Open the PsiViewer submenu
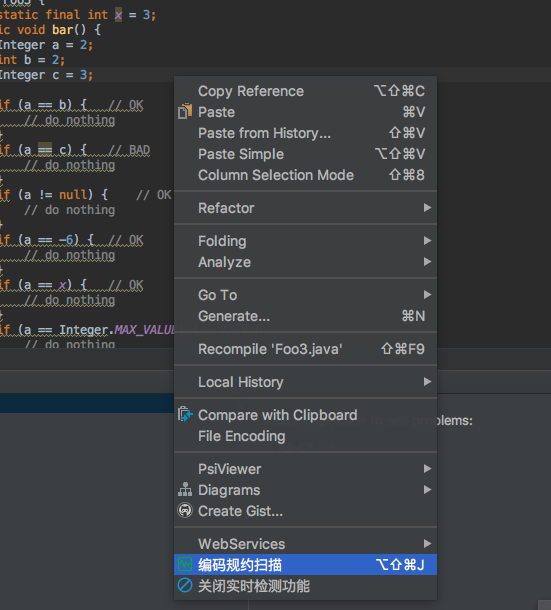This screenshot has width=551, height=610. pos(305,469)
